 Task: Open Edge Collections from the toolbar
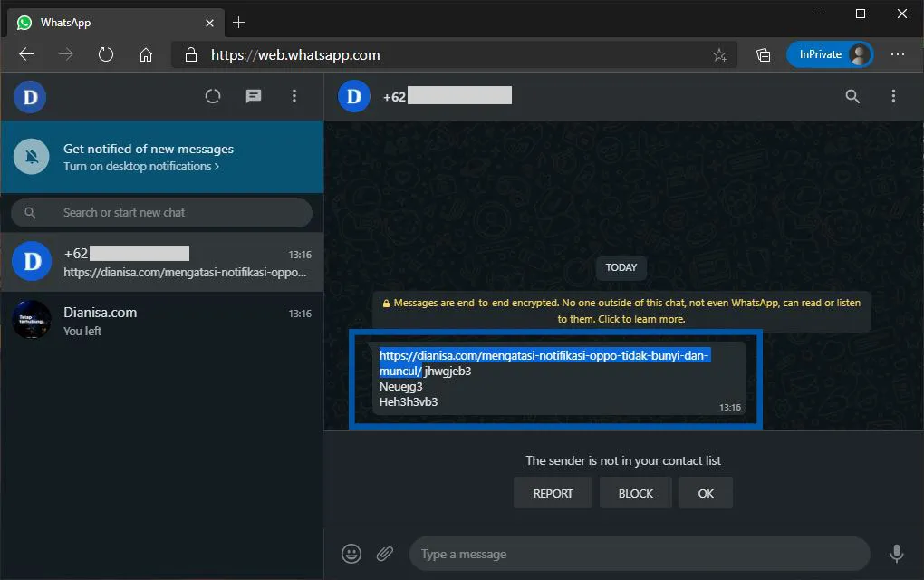763,54
